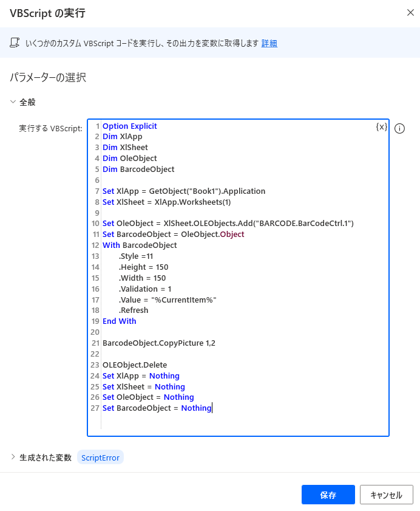The width and height of the screenshot is (420, 511).
Task: Expand the 生成された変数 section
Action: click(13, 457)
